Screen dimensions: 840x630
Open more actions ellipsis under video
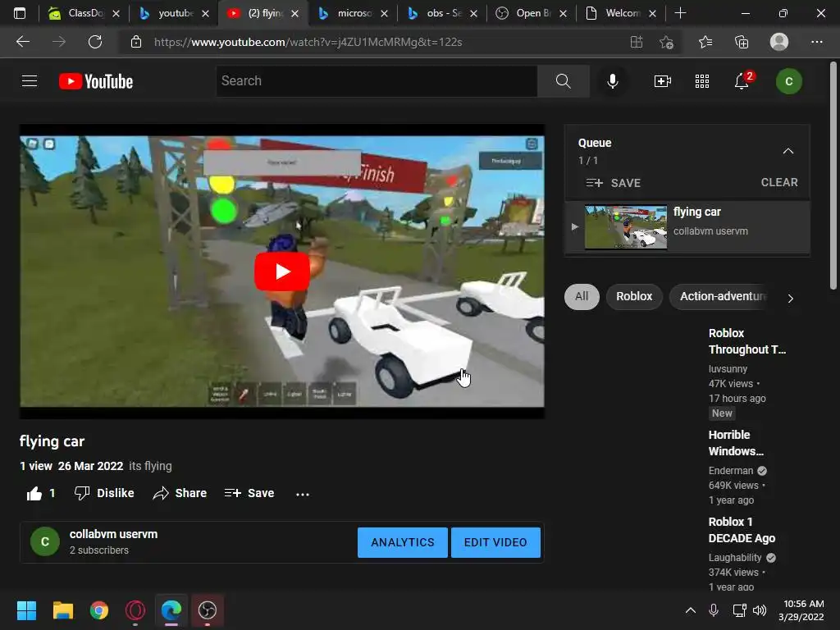303,494
